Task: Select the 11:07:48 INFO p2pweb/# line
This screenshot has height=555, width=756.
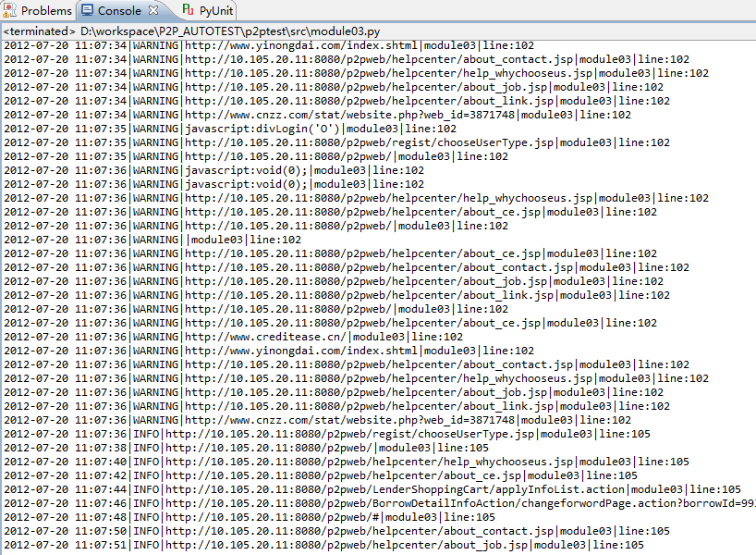Action: coord(250,518)
